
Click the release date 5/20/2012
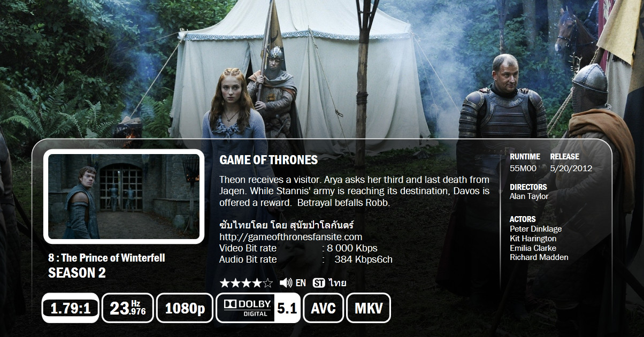click(571, 168)
